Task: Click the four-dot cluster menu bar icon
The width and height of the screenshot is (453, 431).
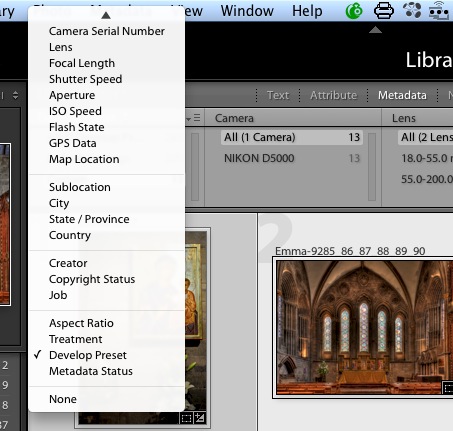Action: [x=412, y=10]
